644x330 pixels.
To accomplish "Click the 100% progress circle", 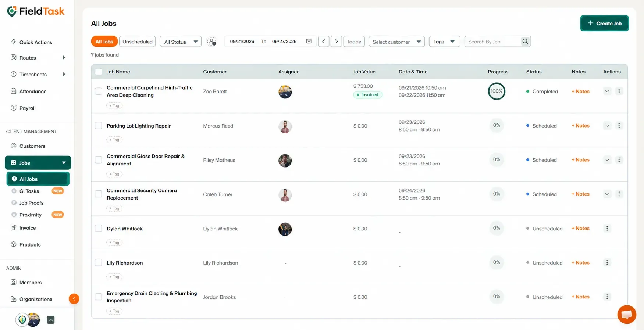I will (x=497, y=91).
